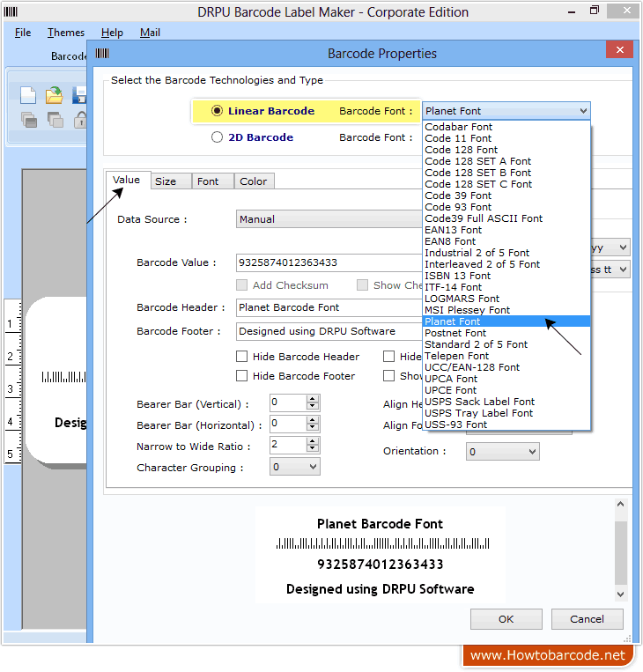Click the Send to Back stacked-squares icon
This screenshot has height=672, width=643.
(55, 120)
